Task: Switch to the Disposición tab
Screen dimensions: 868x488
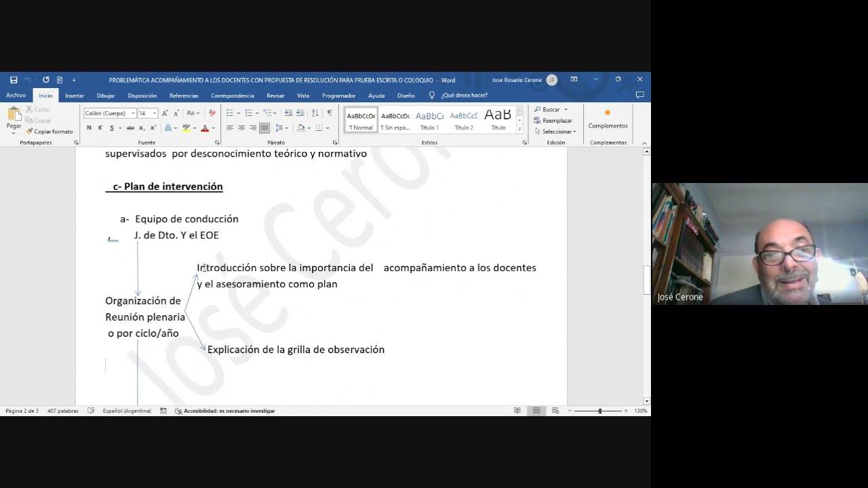Action: click(x=142, y=96)
